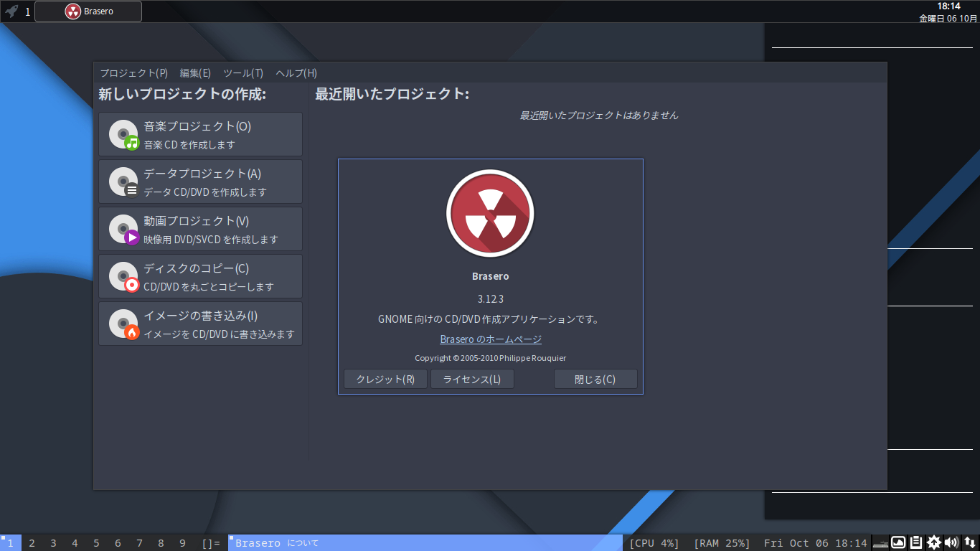Click the [RAM 25%] status entry
Viewport: 980px width, 551px height.
[x=722, y=543]
